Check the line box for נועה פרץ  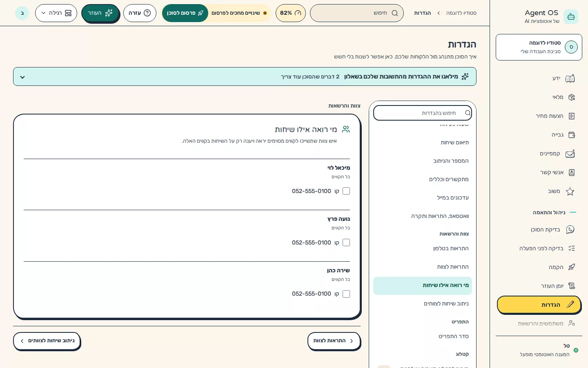click(346, 242)
